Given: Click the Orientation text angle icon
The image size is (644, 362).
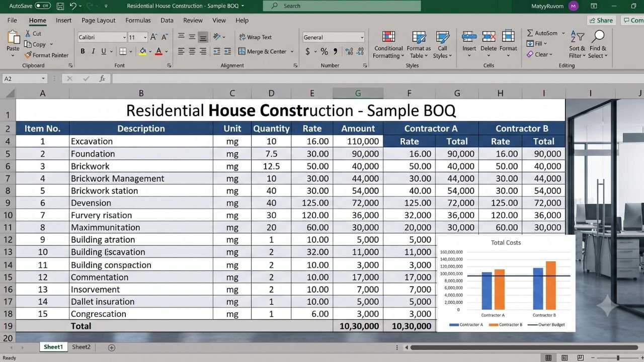Looking at the screenshot, I should click(217, 37).
